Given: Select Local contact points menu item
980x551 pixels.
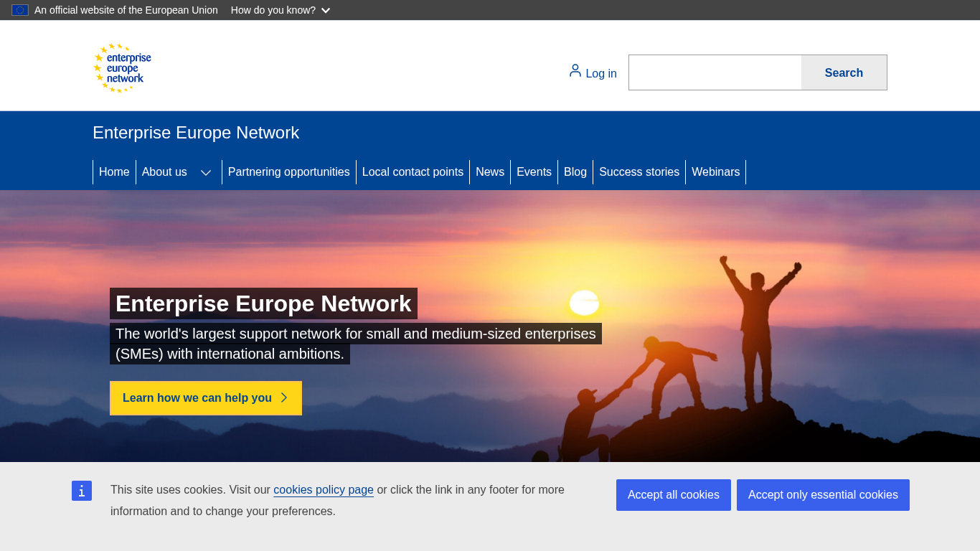Looking at the screenshot, I should tap(413, 172).
